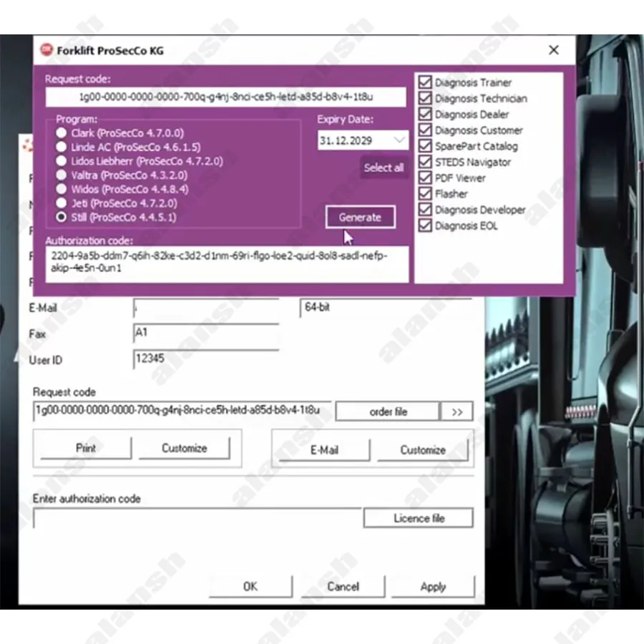The height and width of the screenshot is (644, 644).
Task: Click the Request code field in ProSecCo keygen
Action: pos(226,97)
